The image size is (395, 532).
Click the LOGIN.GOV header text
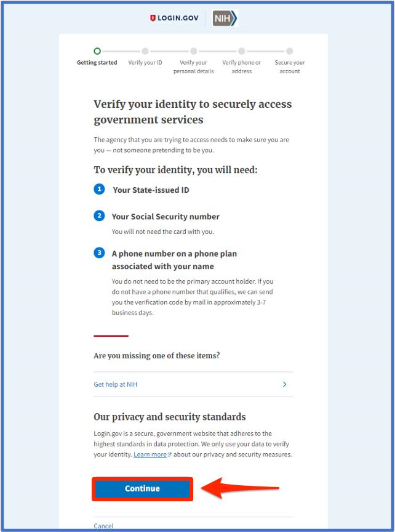pyautogui.click(x=177, y=18)
